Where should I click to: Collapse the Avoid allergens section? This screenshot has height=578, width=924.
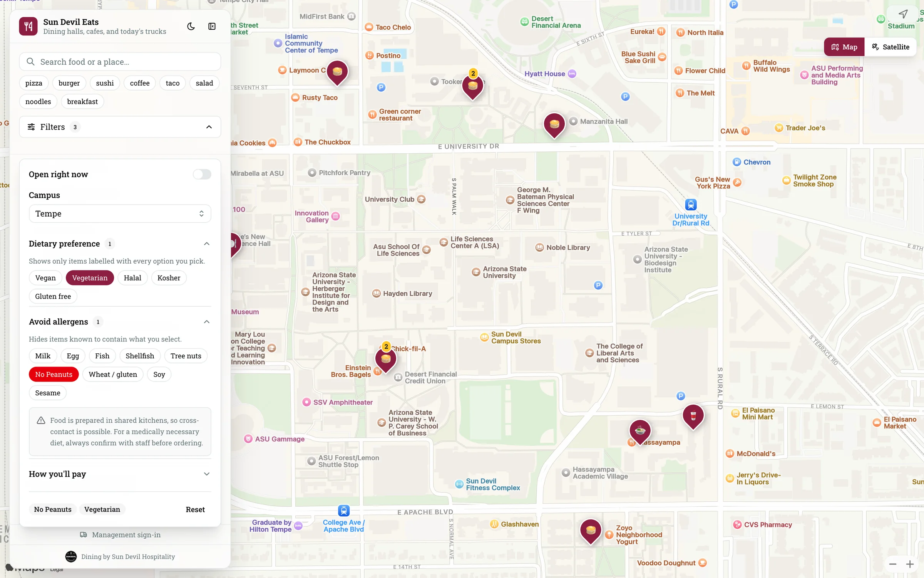[x=207, y=322]
